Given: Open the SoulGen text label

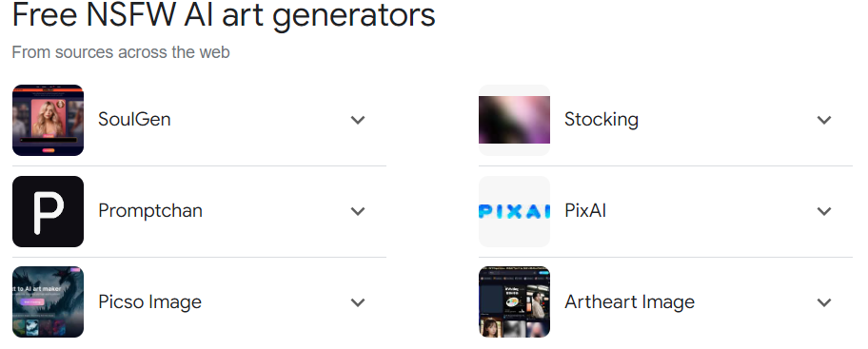Looking at the screenshot, I should coord(134,120).
